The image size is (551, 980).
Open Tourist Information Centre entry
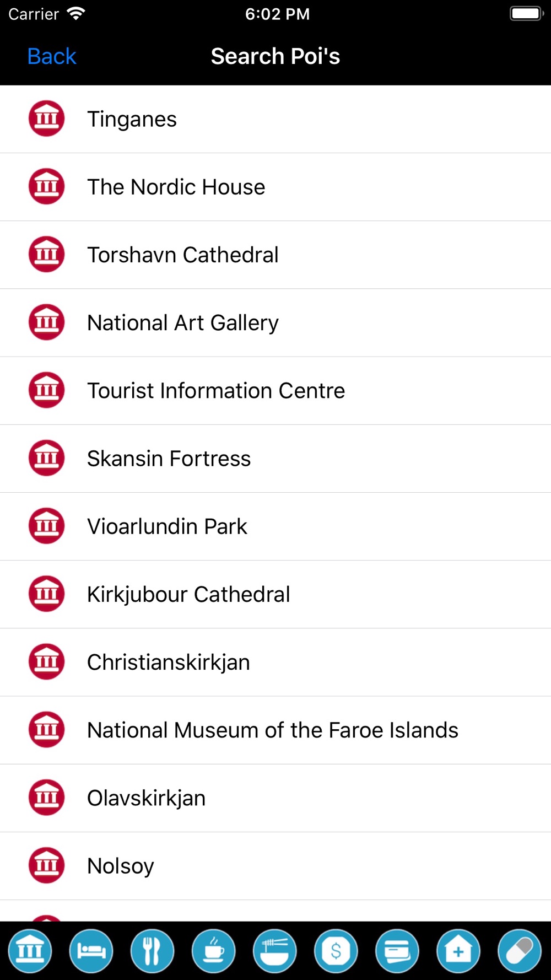(275, 390)
